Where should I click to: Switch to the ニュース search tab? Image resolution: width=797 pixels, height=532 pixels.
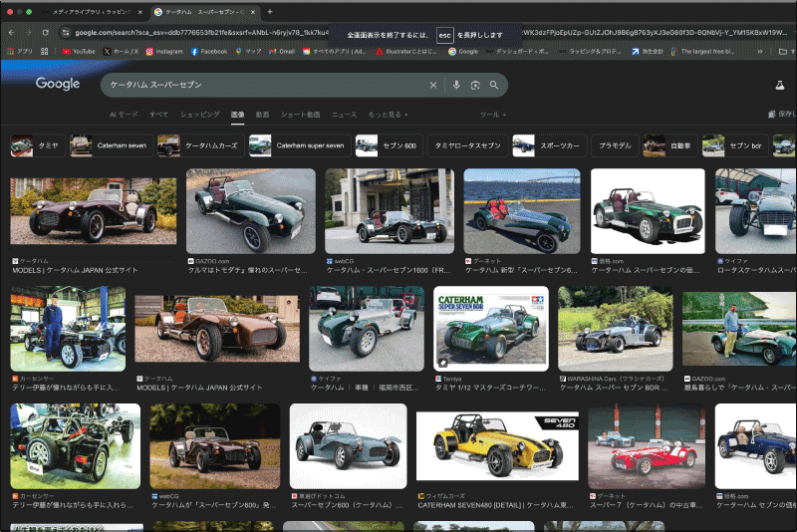pyautogui.click(x=344, y=115)
